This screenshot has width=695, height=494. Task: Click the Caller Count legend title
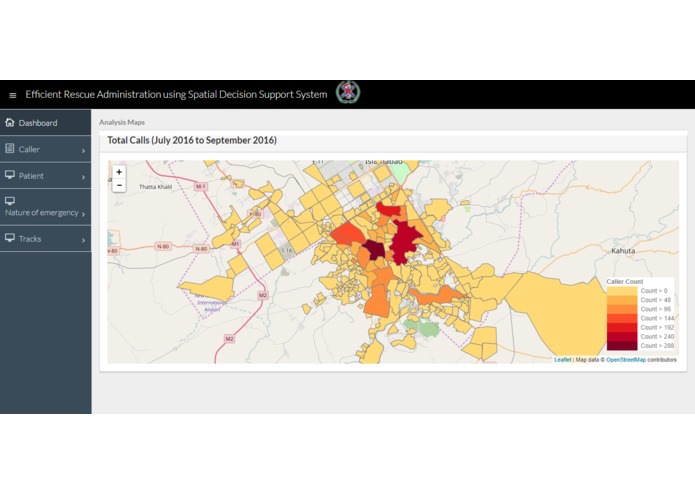(x=625, y=282)
